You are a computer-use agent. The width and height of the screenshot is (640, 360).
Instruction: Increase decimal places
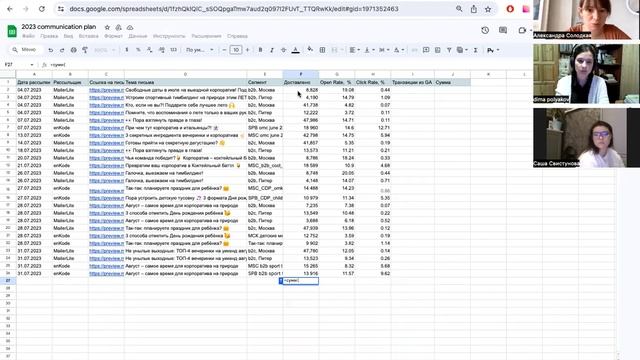coord(162,50)
